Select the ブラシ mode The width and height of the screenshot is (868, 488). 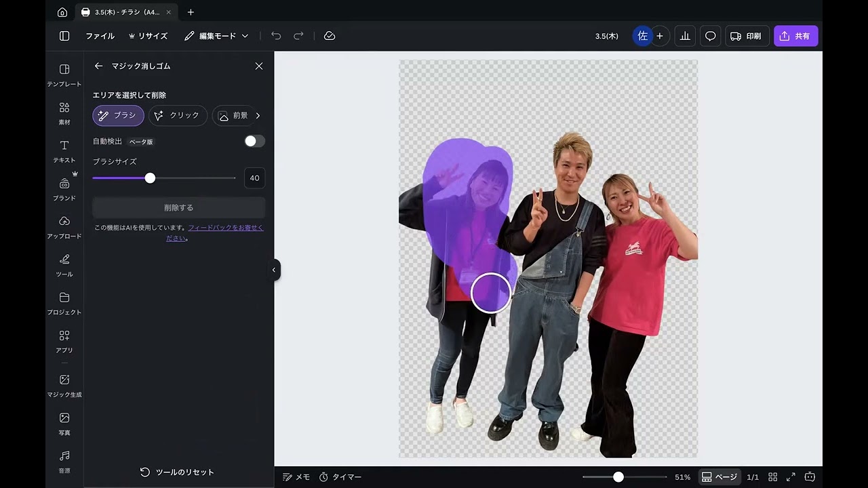point(118,115)
